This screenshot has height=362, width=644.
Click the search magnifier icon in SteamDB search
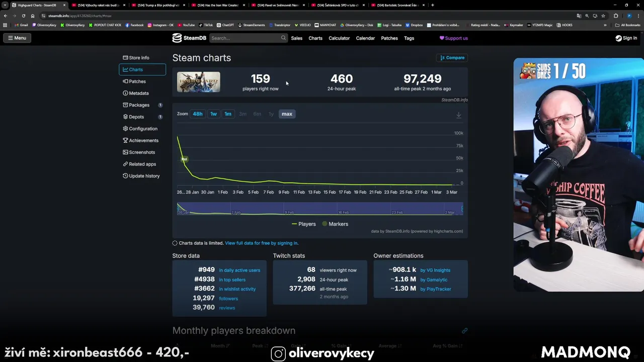pos(283,38)
